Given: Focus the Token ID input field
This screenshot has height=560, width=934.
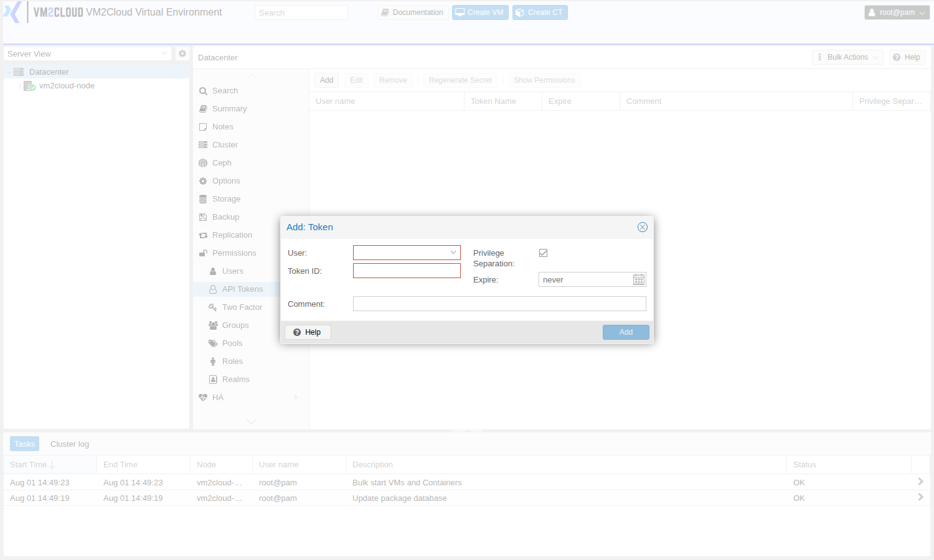Looking at the screenshot, I should coord(407,271).
